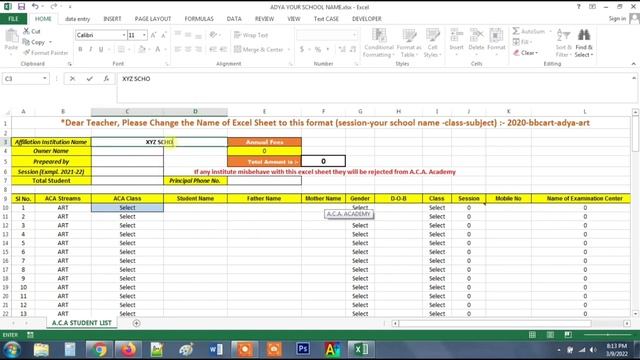
Task: Click the vertical scrollbar down arrow
Action: point(635,313)
